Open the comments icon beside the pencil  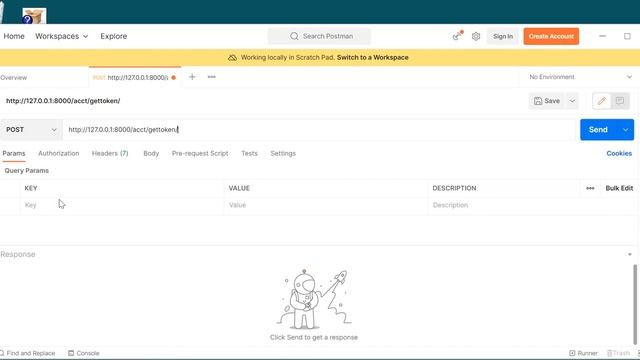pos(620,101)
